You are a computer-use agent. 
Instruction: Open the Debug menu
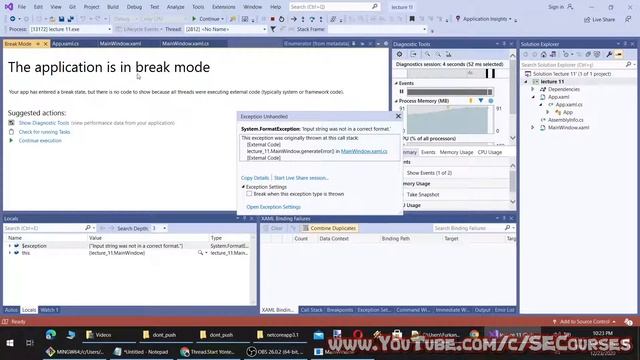[134, 7]
